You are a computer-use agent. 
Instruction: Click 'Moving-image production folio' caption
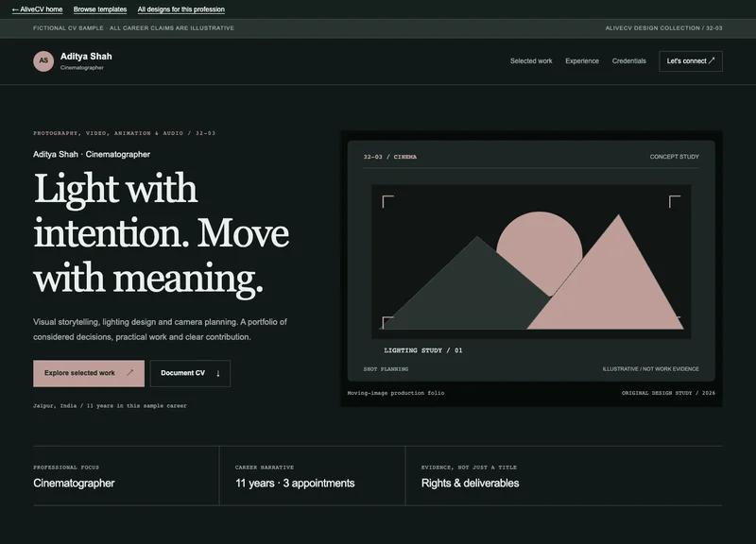click(396, 393)
